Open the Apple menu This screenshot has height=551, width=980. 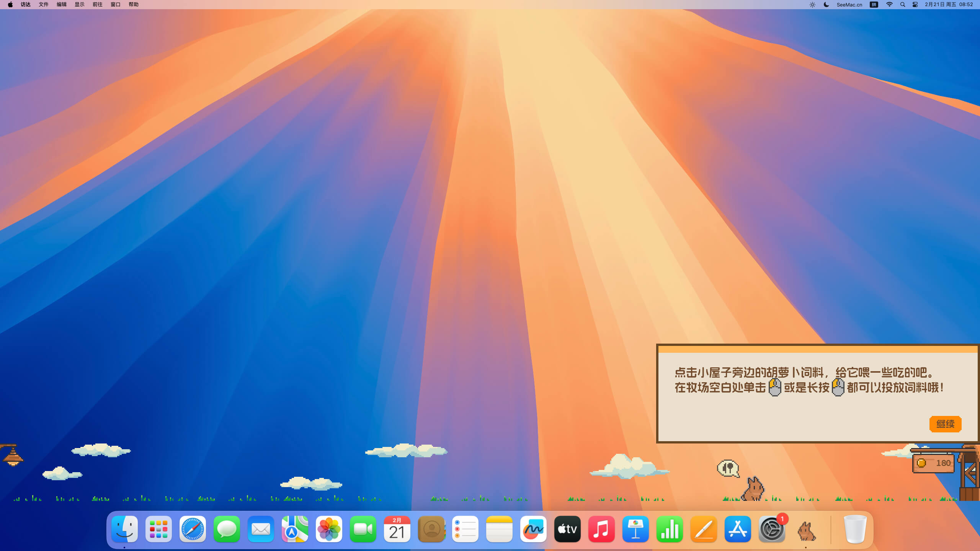[x=10, y=5]
